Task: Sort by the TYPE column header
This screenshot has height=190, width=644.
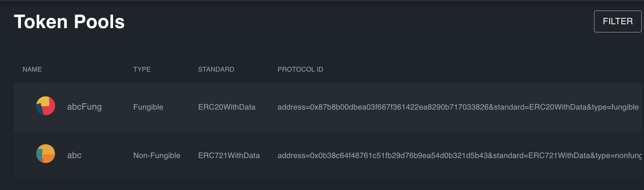Action: tap(142, 69)
